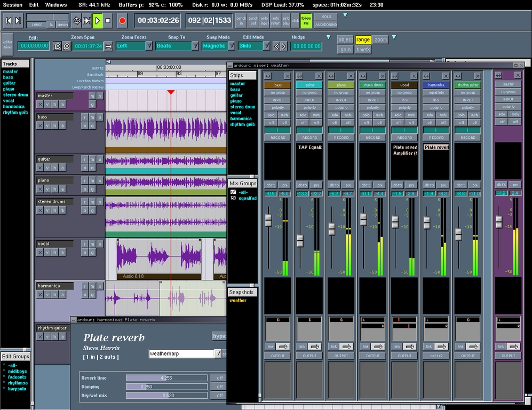The height and width of the screenshot is (410, 532).
Task: Solo the piano strip in mixer
Action: point(334,115)
